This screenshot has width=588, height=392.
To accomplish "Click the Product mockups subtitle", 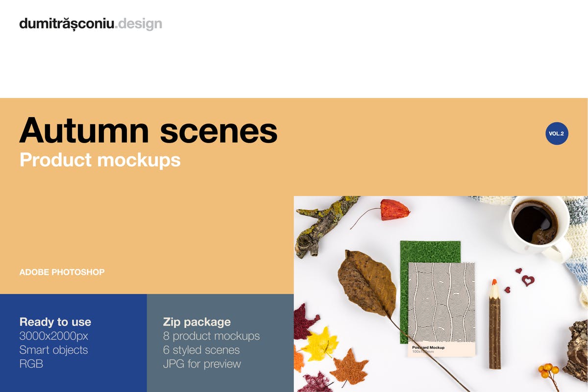I will click(x=100, y=160).
